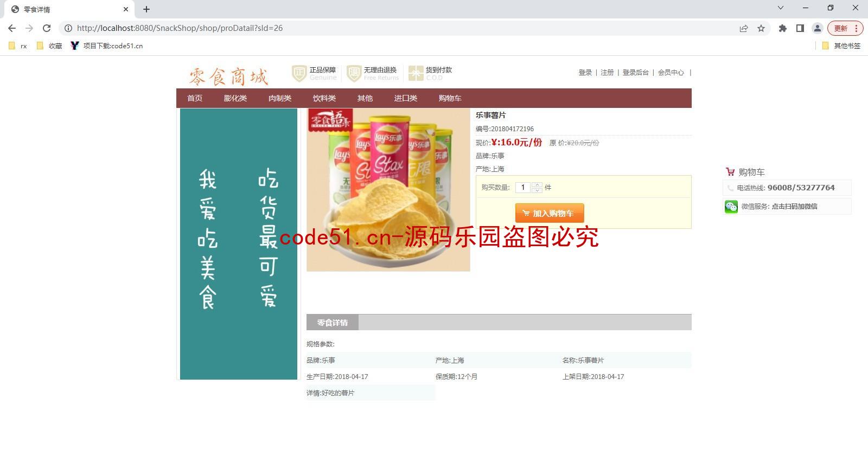Open the tab search chevron
The width and height of the screenshot is (868, 462).
(781, 8)
